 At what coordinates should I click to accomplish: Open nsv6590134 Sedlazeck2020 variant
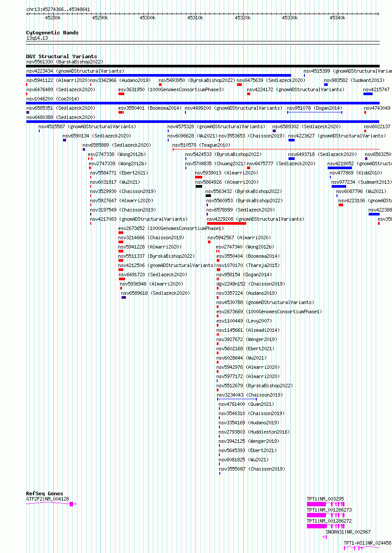[97, 136]
